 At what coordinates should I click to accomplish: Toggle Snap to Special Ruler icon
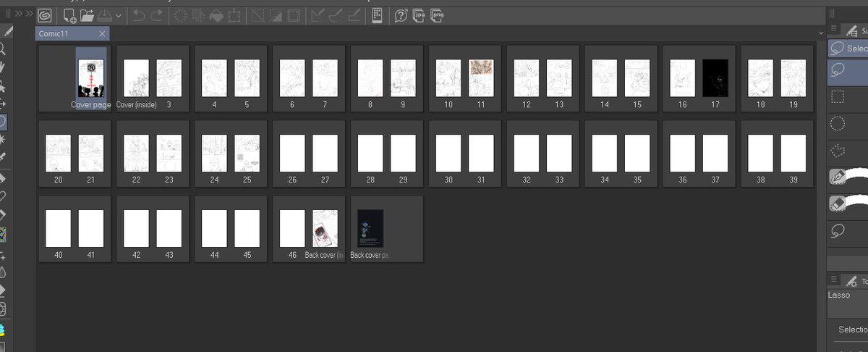click(334, 15)
